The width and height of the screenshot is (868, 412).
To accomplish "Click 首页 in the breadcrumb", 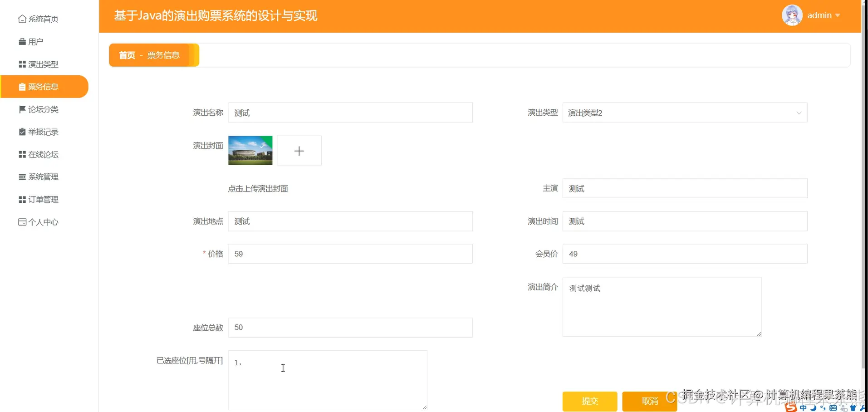I will [127, 55].
